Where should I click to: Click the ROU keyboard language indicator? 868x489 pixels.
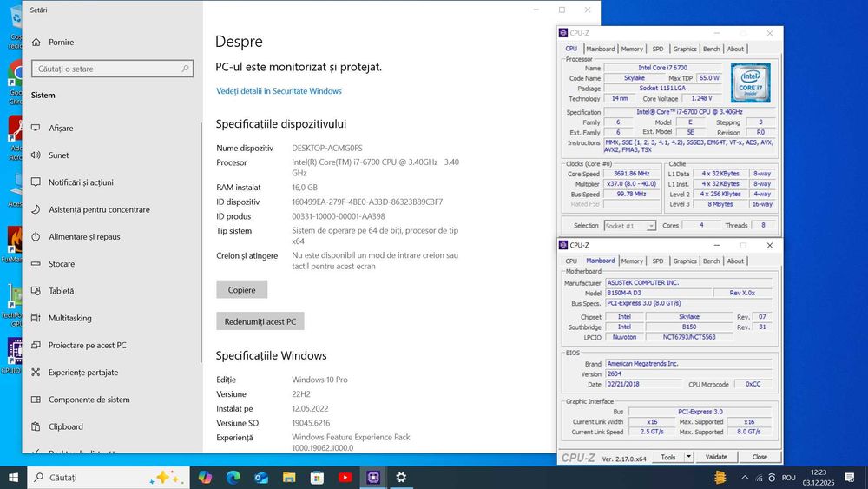coord(789,478)
